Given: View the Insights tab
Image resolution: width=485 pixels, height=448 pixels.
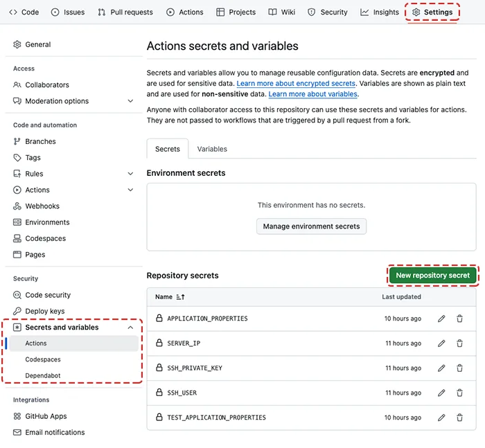Looking at the screenshot, I should pos(380,12).
